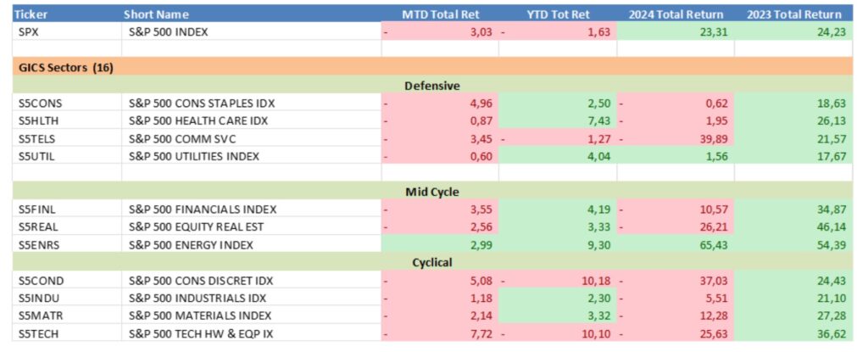868x352 pixels.
Task: Click the Defensive group heading
Action: tap(432, 86)
